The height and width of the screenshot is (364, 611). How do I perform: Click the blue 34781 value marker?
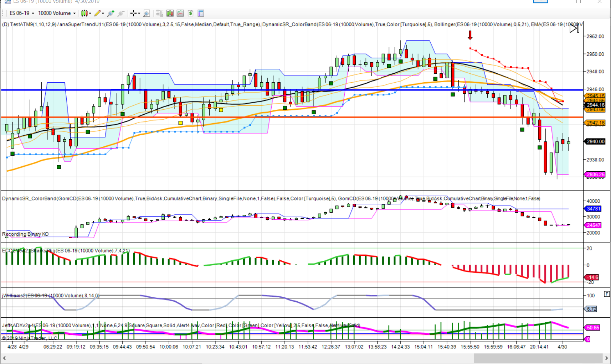594,209
